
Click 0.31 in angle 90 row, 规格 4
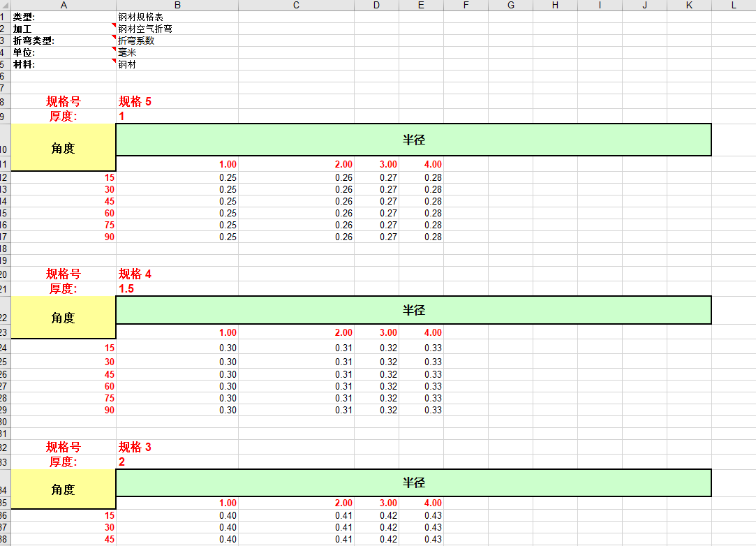296,410
